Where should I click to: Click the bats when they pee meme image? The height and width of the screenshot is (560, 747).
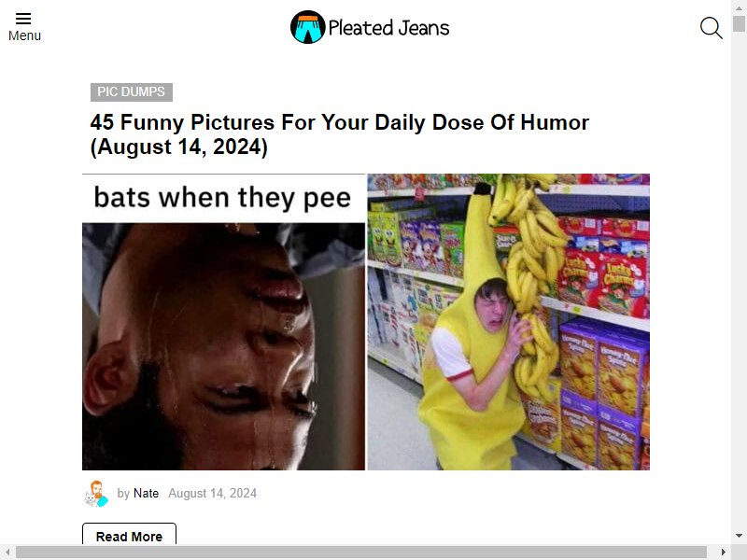point(223,322)
